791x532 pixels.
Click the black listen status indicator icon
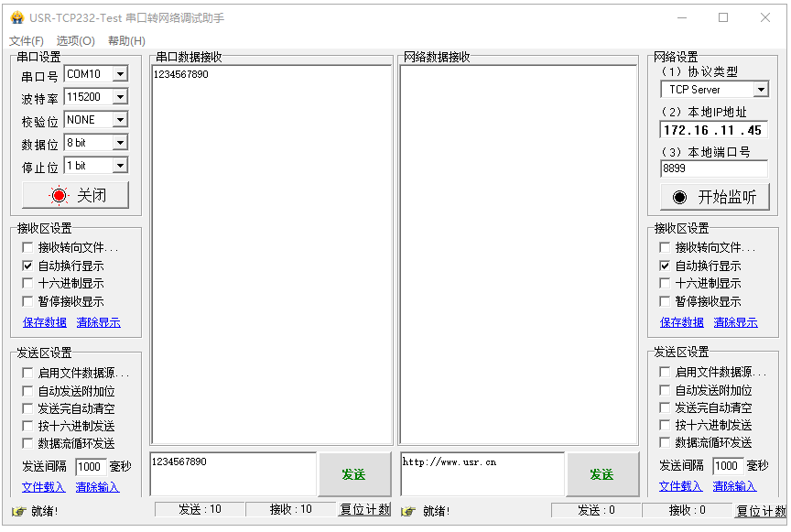click(x=679, y=198)
